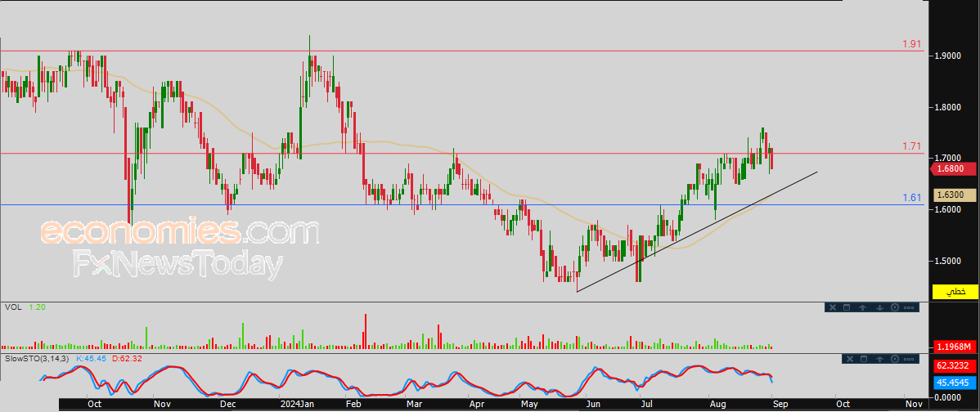This screenshot has height=412, width=980.
Task: Click the 1.5000 price axis label
Action: pos(949,260)
